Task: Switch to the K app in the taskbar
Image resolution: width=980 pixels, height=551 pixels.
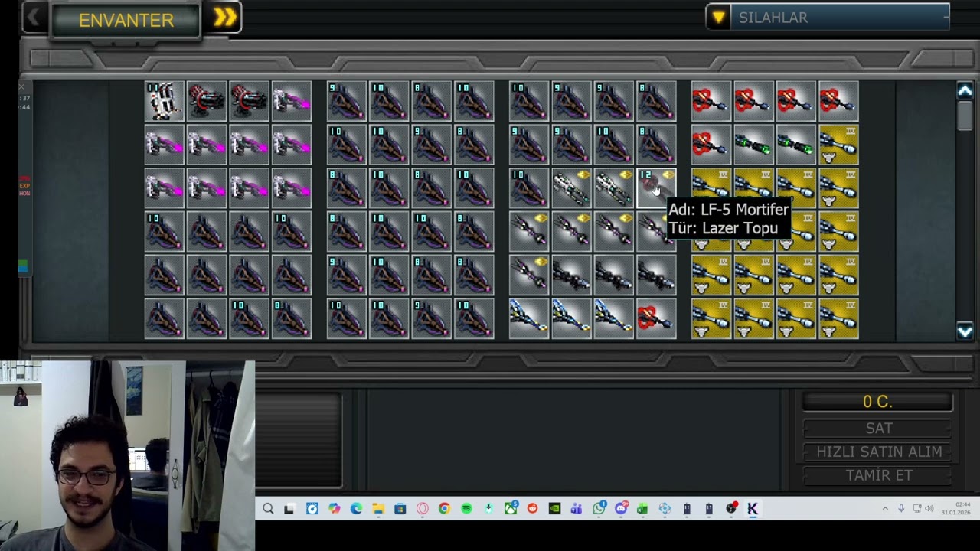Action: coord(753,509)
